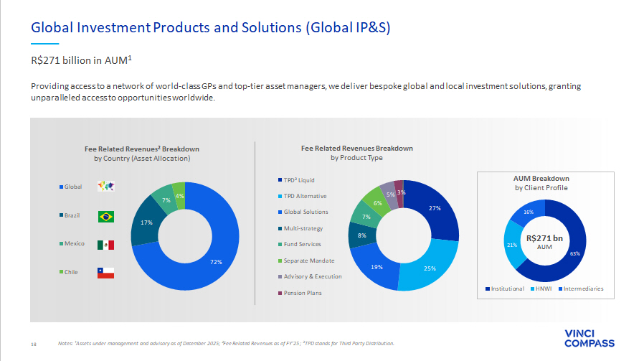Viewport: 644px width, 361px height.
Task: Click the Mexico flag icon
Action: [105, 245]
